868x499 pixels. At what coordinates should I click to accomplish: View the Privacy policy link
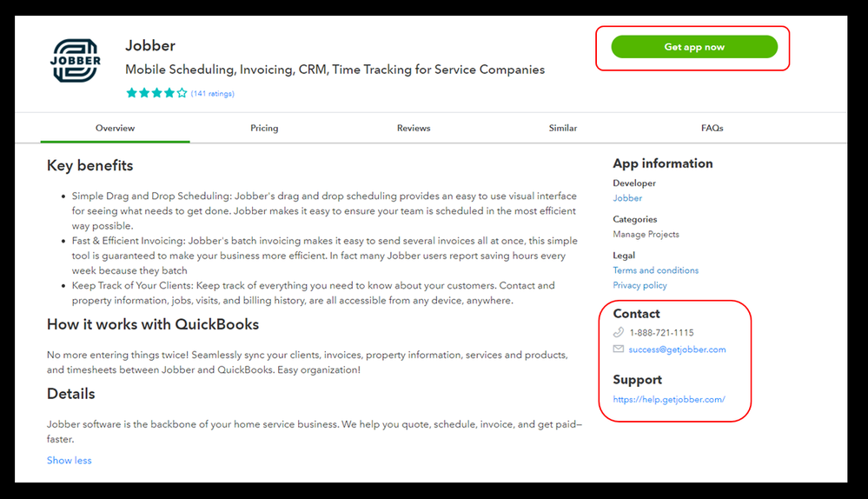(639, 285)
